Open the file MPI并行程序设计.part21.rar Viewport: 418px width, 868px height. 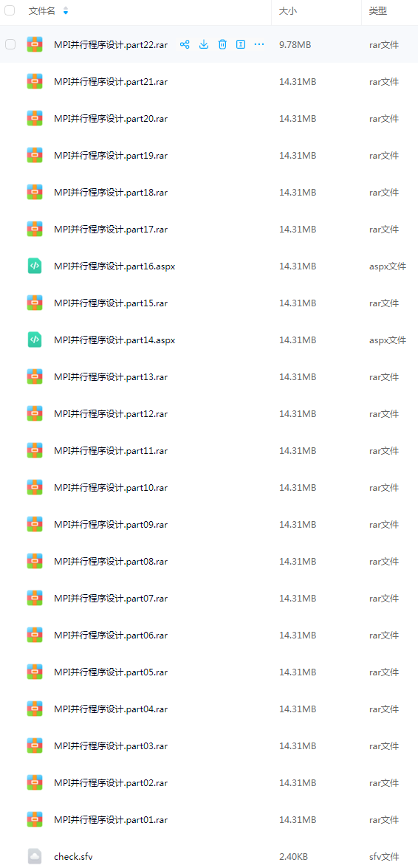111,81
